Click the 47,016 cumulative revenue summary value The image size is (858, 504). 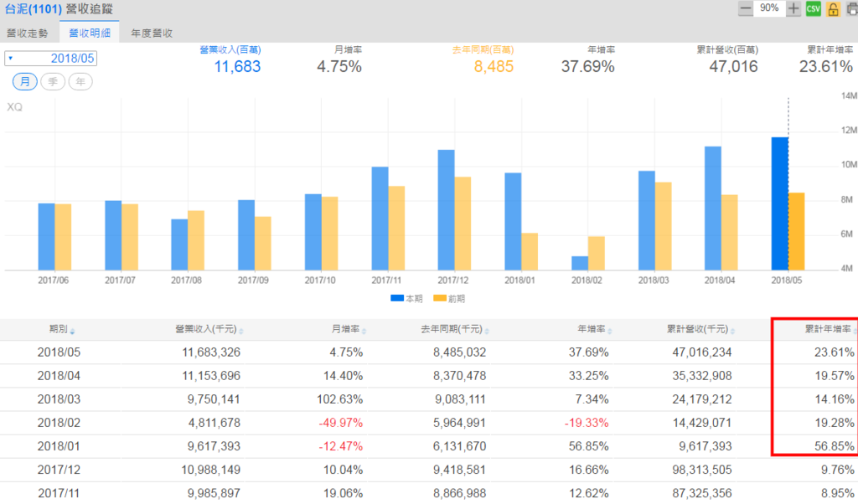click(x=733, y=67)
